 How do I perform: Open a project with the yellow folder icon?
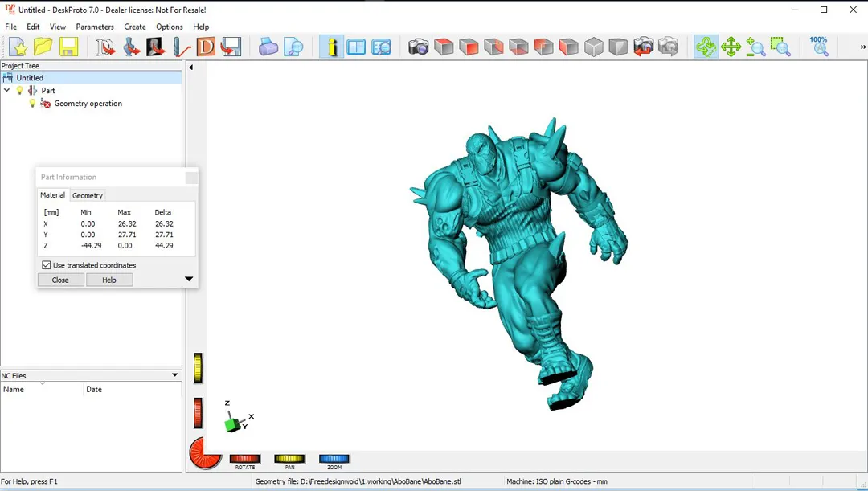click(43, 47)
